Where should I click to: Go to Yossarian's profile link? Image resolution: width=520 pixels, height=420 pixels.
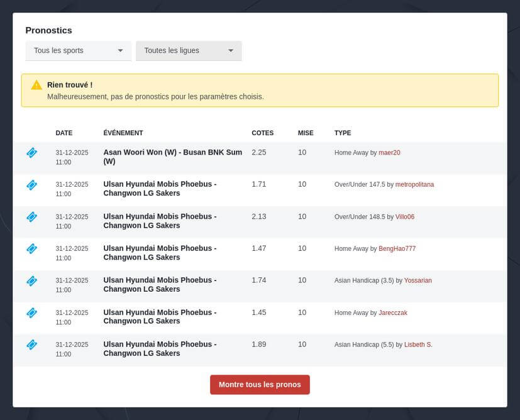pos(418,281)
